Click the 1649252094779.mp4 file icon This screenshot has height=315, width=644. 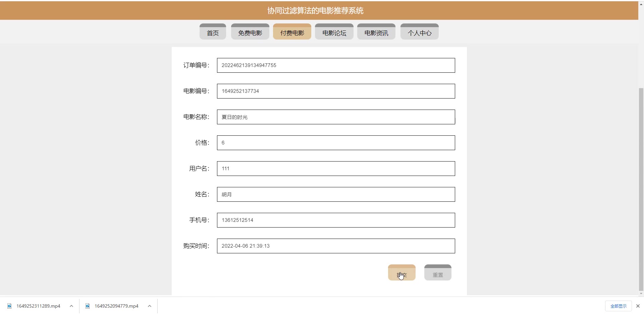pos(88,306)
